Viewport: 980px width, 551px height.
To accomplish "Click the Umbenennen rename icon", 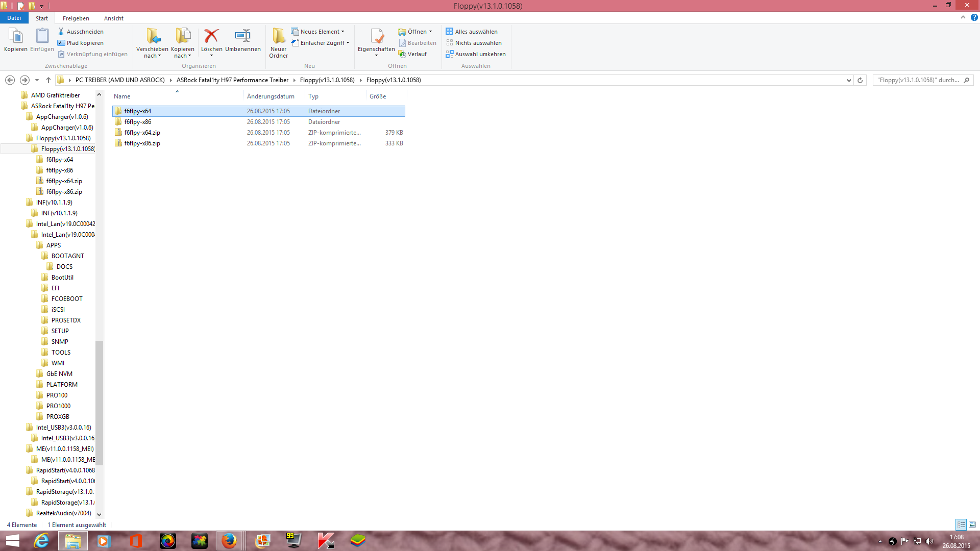I will (242, 36).
